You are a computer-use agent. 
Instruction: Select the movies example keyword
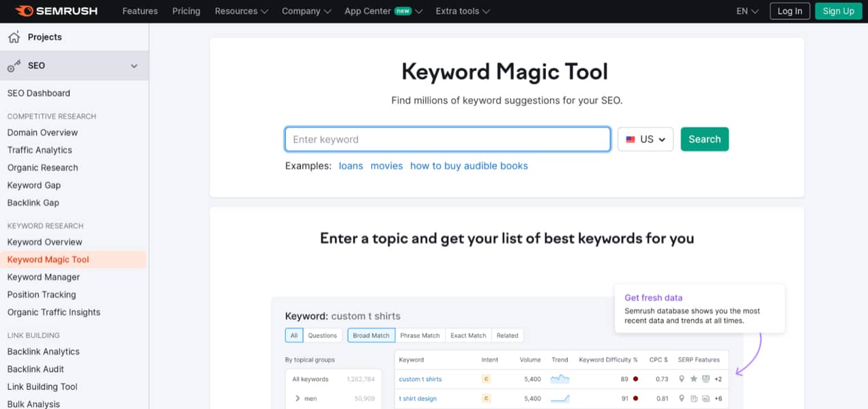386,166
